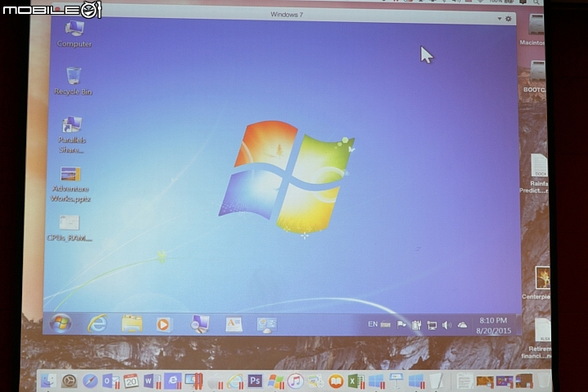Select the Retirement financial xlsx on Mac desktop
The width and height of the screenshot is (588, 392).
click(x=537, y=339)
